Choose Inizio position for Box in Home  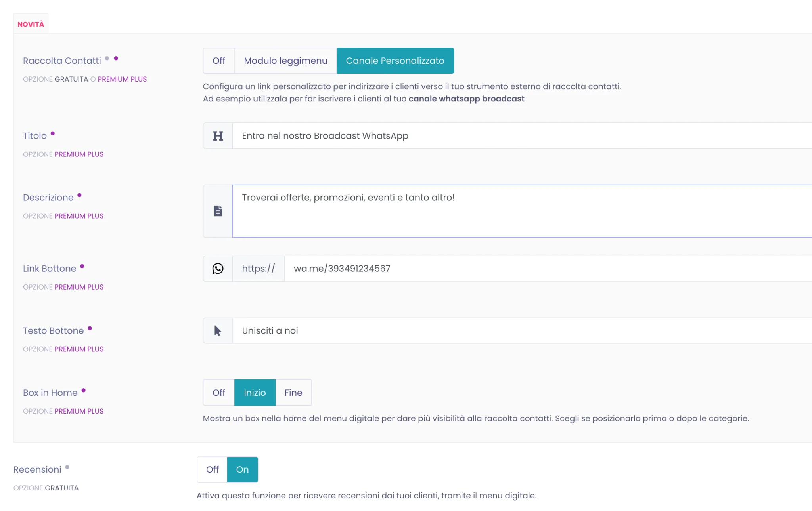click(255, 393)
